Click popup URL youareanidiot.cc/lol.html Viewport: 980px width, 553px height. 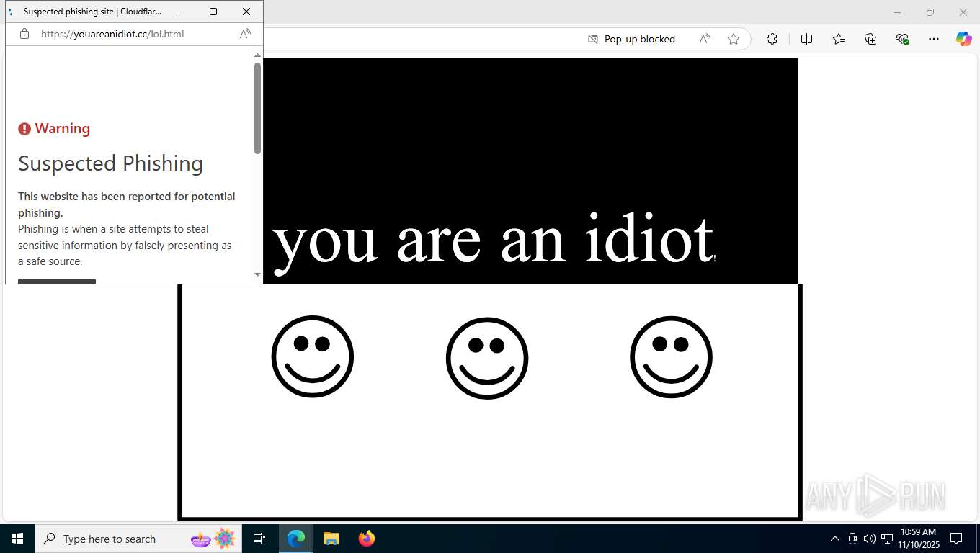(112, 34)
